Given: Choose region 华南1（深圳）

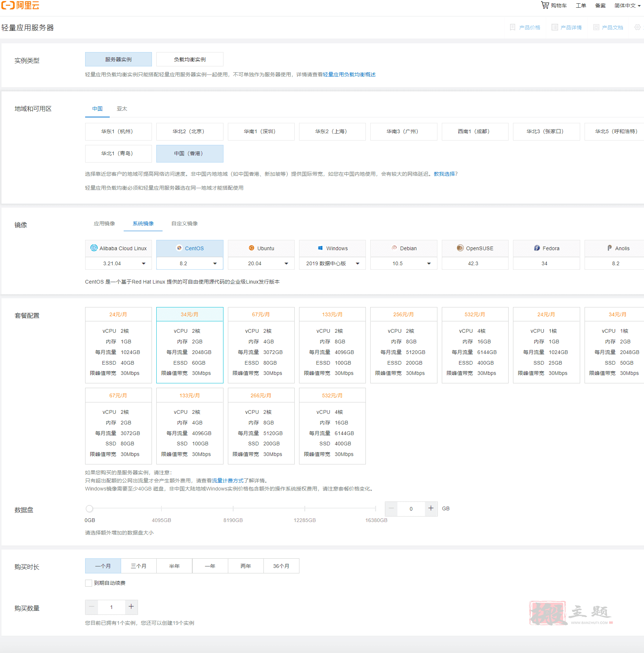Looking at the screenshot, I should coord(261,131).
